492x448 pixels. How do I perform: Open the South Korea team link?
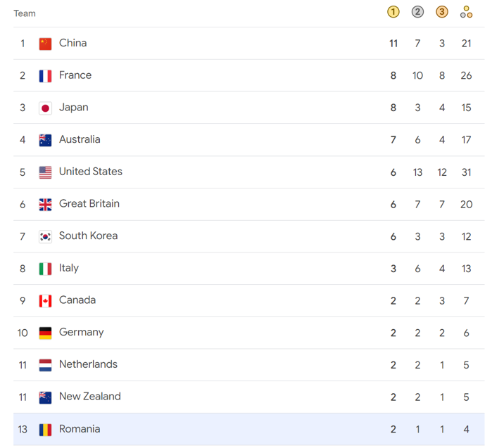88,236
